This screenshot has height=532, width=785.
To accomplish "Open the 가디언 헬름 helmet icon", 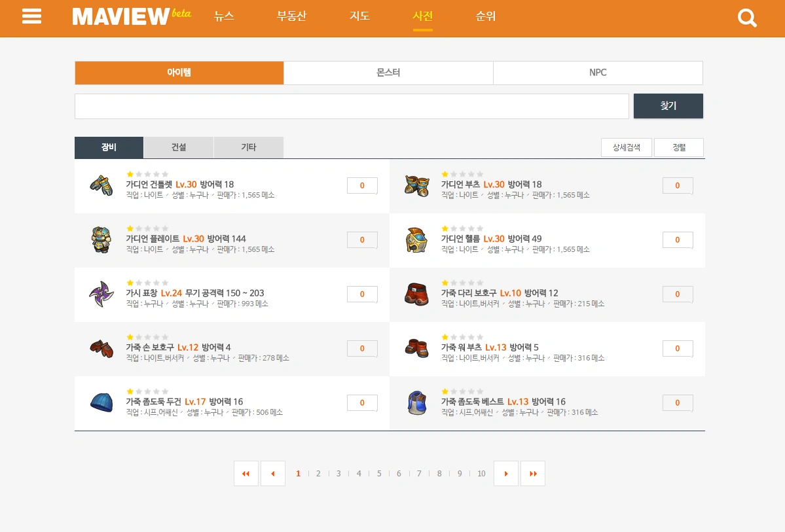I will 416,240.
